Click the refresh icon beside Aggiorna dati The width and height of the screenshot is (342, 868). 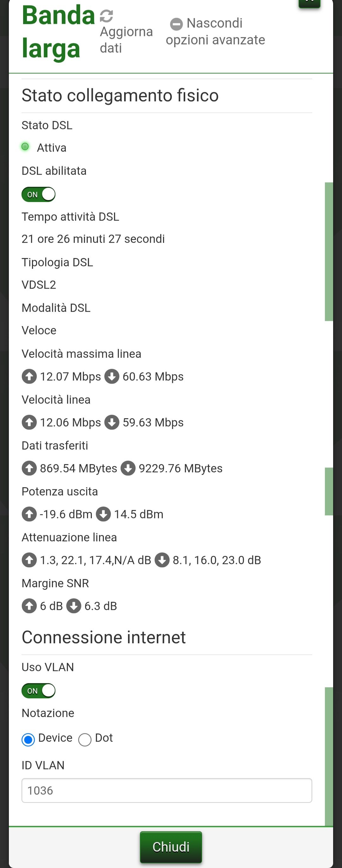click(106, 16)
